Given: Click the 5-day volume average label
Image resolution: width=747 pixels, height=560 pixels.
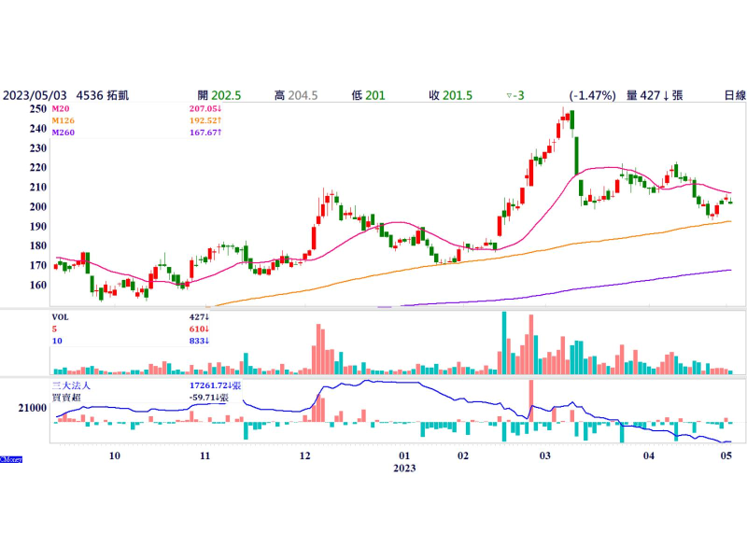Looking at the screenshot, I should (x=55, y=329).
